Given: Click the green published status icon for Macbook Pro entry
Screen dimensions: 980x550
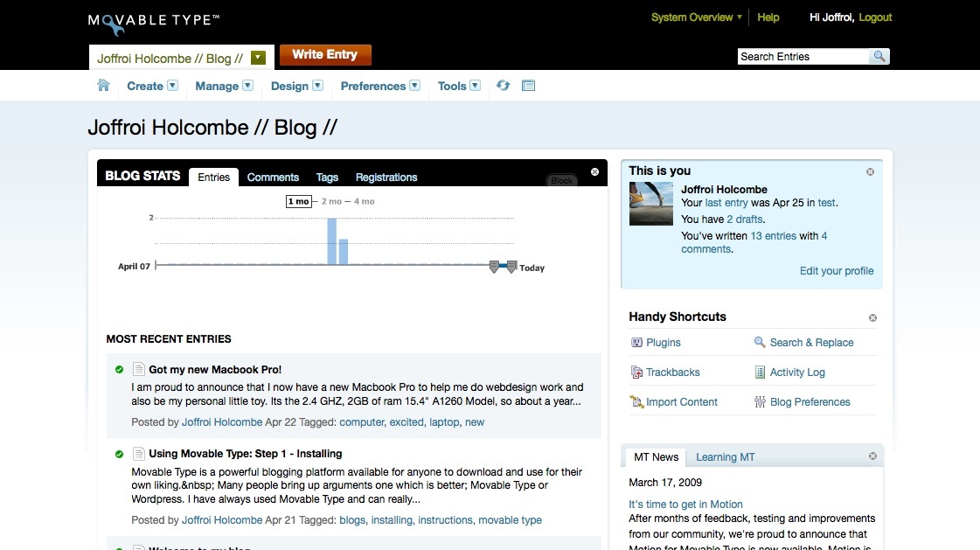Looking at the screenshot, I should click(120, 369).
